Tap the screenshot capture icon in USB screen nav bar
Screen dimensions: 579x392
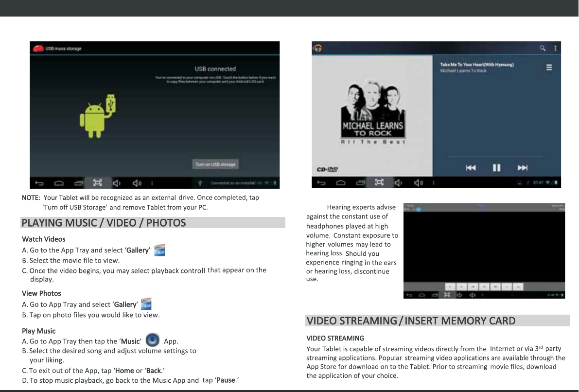tap(98, 182)
